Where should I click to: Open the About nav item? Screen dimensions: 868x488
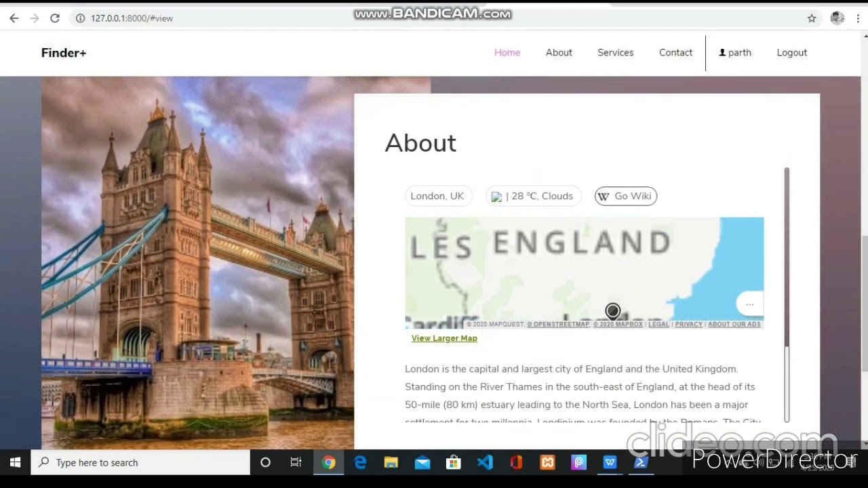tap(559, 52)
